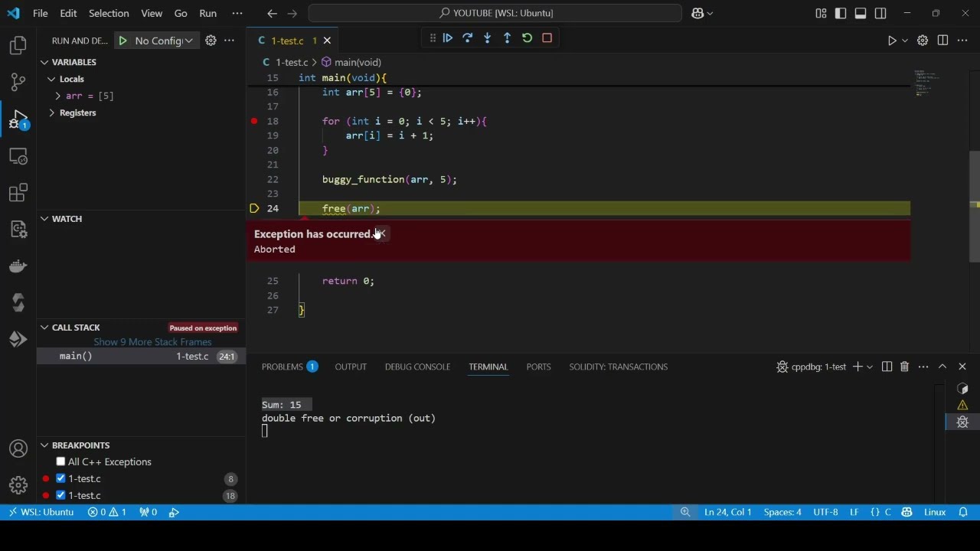Open Remote Explorer view
This screenshot has width=980, height=551.
pyautogui.click(x=18, y=156)
